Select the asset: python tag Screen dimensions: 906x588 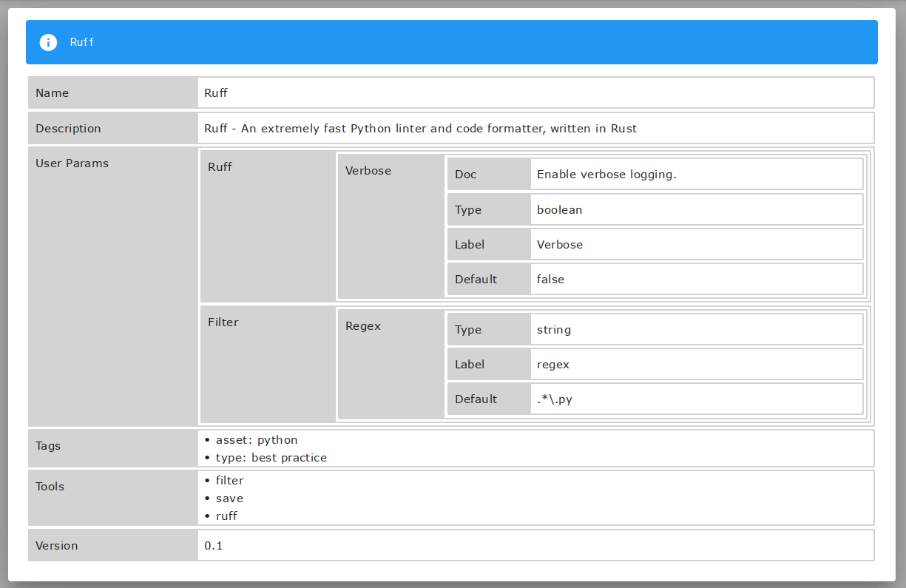pos(257,439)
